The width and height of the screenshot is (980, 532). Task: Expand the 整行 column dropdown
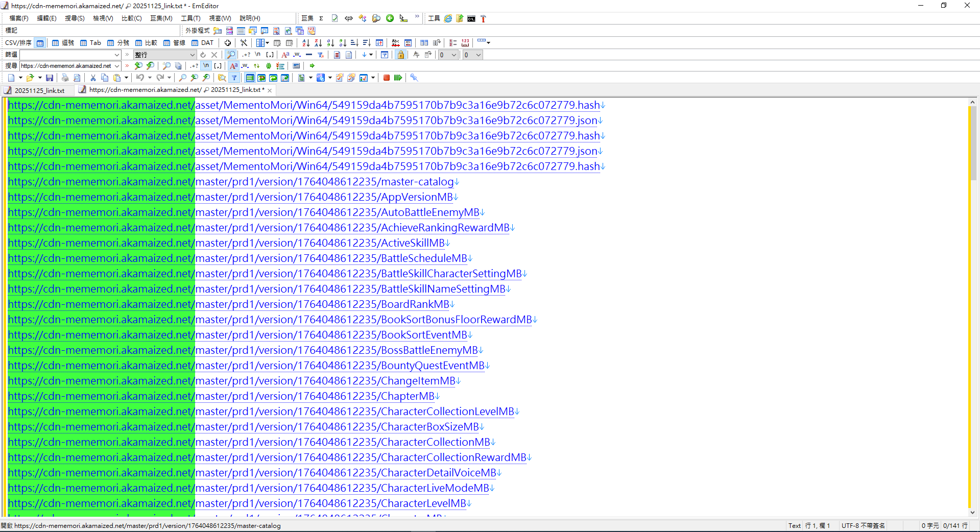tap(192, 55)
